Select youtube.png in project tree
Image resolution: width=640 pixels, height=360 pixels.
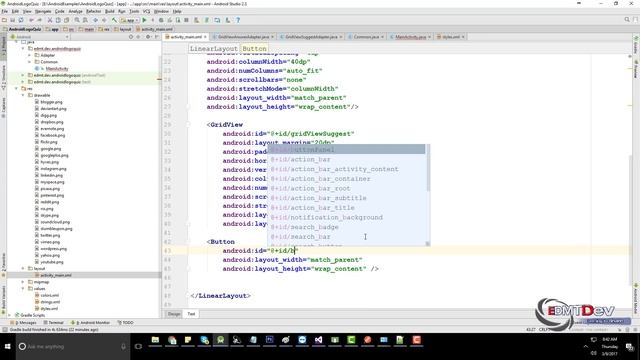click(x=52, y=262)
